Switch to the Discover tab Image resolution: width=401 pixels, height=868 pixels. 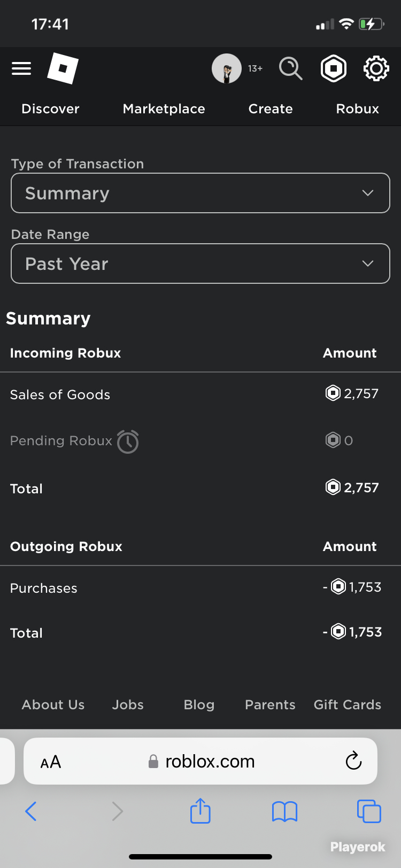[x=50, y=108]
